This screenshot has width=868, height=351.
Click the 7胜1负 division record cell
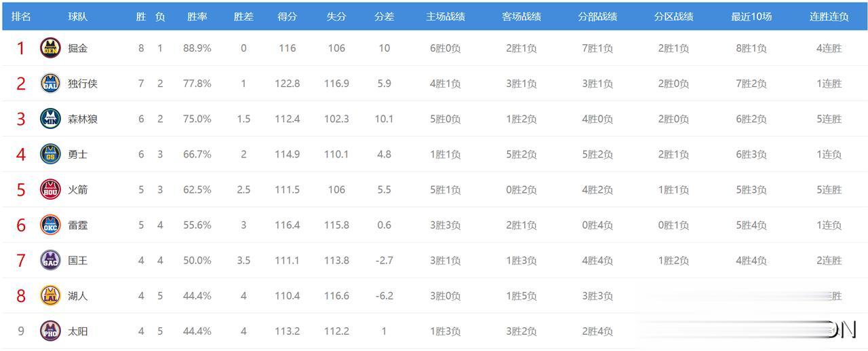(x=597, y=48)
